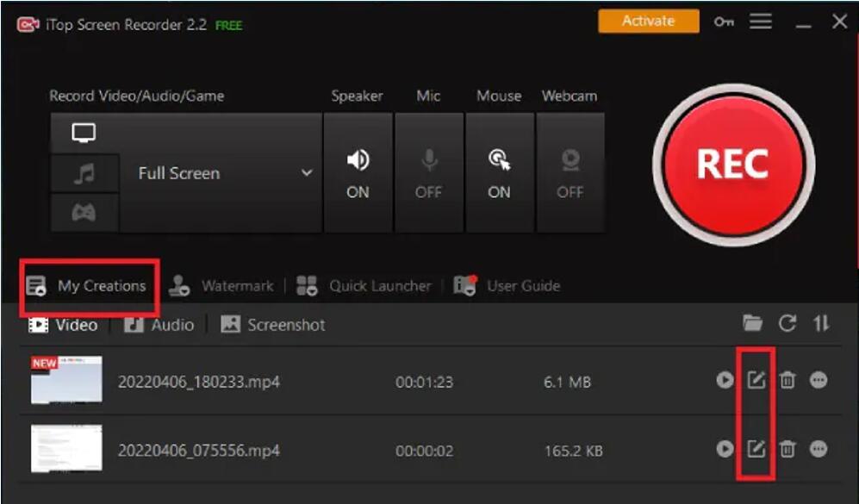Open more options for 20220406_180233.mp4
This screenshot has height=504, width=859.
coord(819,380)
